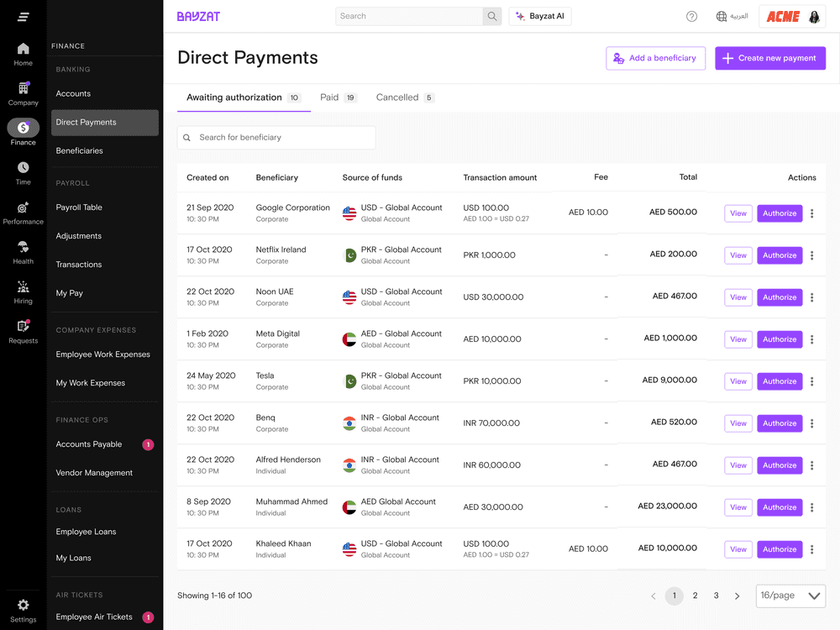Open more options for Netflix Ireland row
The height and width of the screenshot is (630, 840).
coord(811,255)
